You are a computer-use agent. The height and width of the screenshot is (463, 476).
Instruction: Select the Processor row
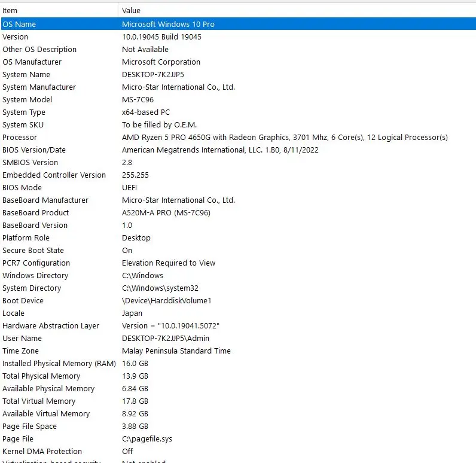tap(238, 137)
